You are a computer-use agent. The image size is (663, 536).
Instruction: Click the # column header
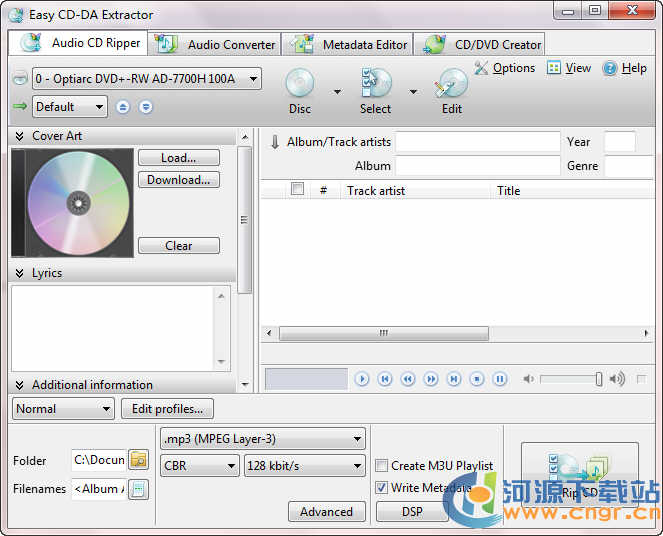pyautogui.click(x=323, y=191)
